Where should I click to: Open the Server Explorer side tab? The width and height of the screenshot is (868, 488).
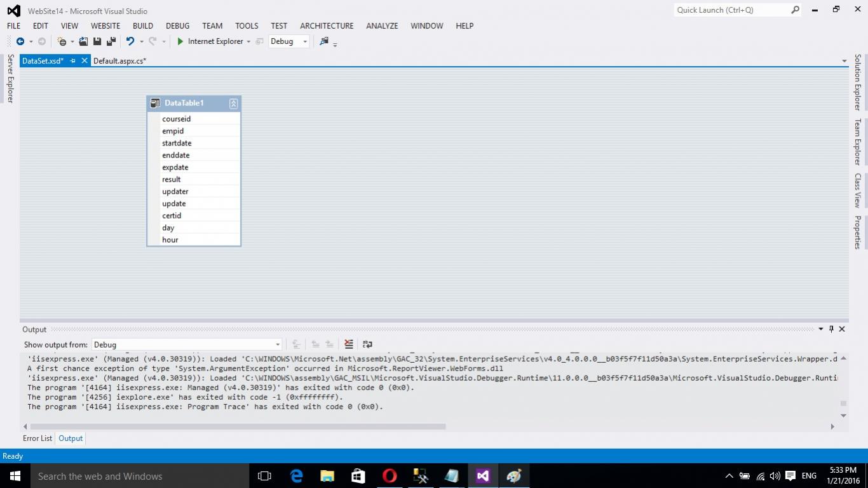[x=10, y=78]
